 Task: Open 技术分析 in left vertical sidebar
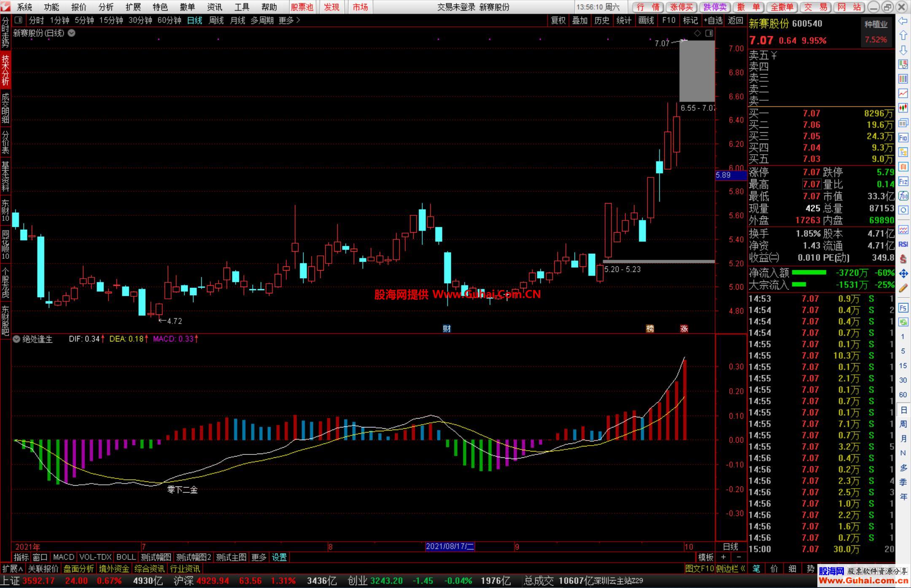pyautogui.click(x=5, y=70)
